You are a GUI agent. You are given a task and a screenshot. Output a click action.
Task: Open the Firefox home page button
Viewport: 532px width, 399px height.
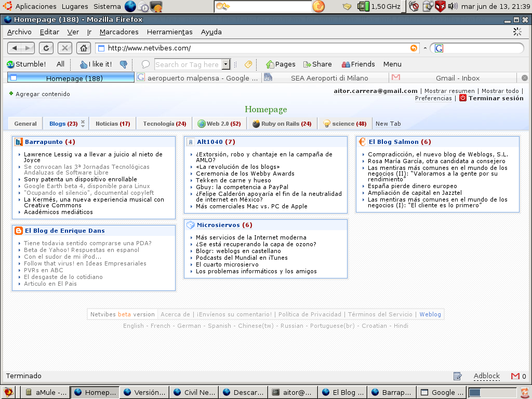84,48
